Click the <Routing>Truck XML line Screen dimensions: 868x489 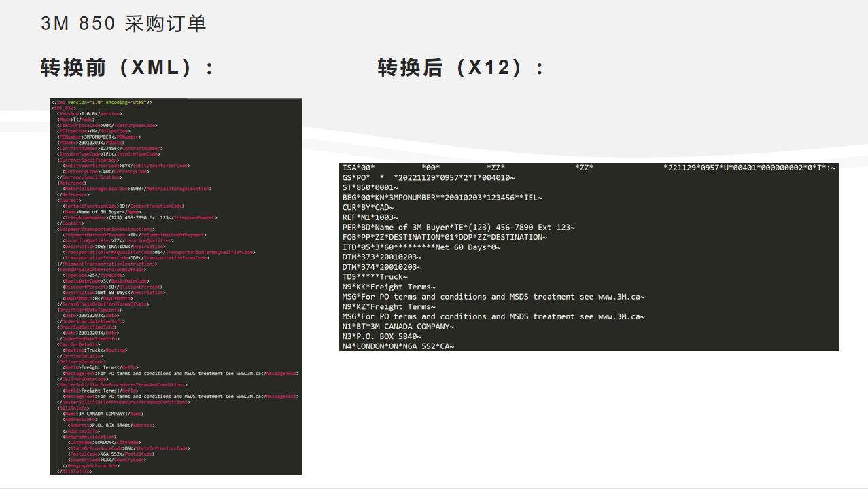click(x=95, y=350)
